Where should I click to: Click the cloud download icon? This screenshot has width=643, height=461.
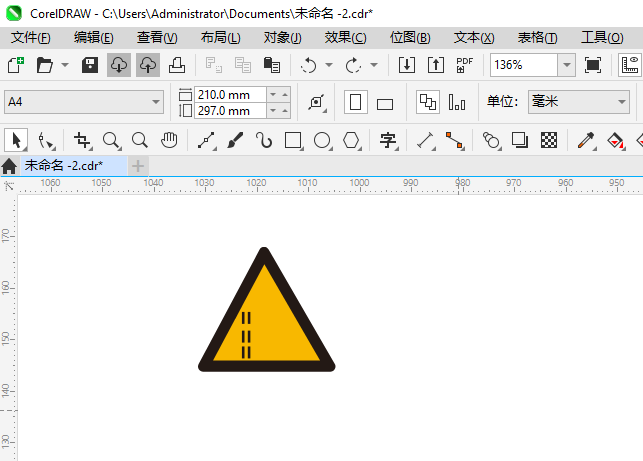119,65
